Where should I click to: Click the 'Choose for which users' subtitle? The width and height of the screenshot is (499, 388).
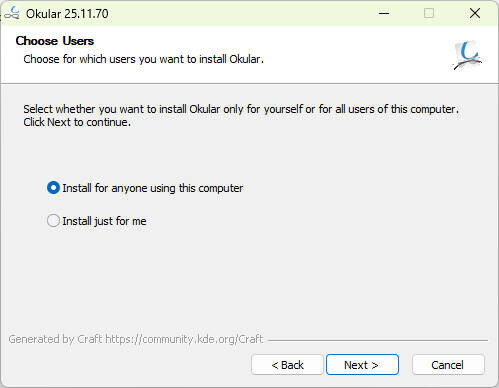[x=143, y=59]
